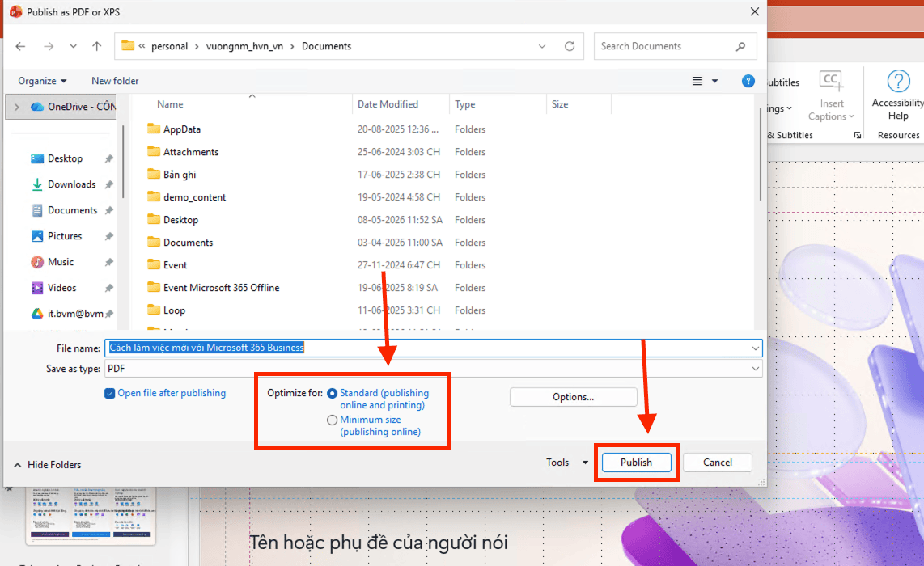This screenshot has width=924, height=566.
Task: Open dialog Help question mark icon
Action: [x=748, y=81]
